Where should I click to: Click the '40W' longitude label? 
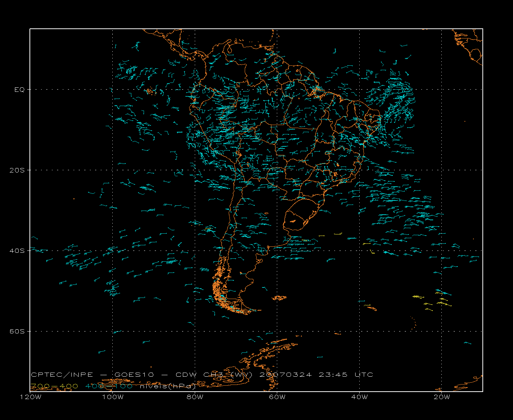click(359, 397)
